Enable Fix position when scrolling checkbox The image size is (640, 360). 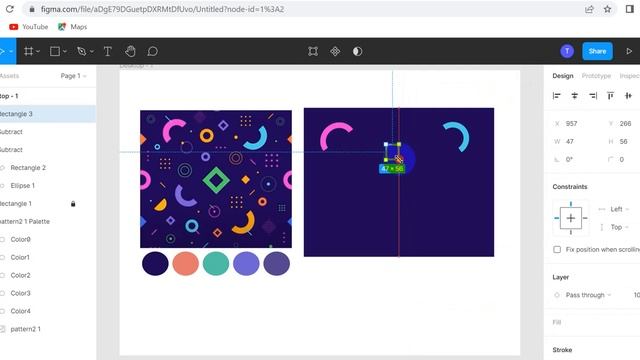[x=557, y=249]
